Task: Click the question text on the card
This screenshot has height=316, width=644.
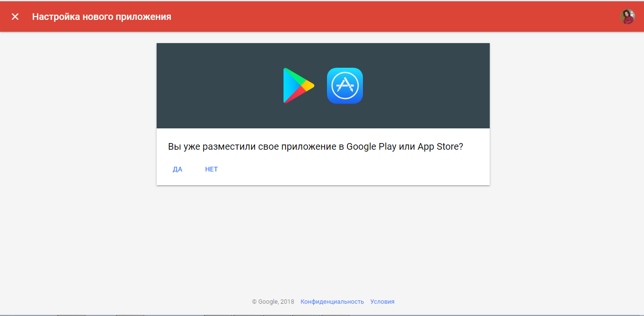Action: click(317, 146)
